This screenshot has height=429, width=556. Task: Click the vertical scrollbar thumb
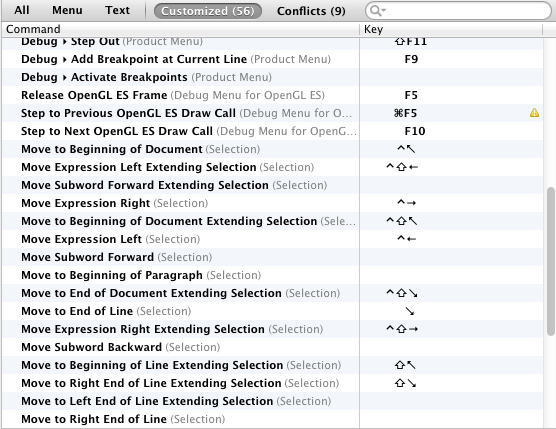[x=550, y=261]
